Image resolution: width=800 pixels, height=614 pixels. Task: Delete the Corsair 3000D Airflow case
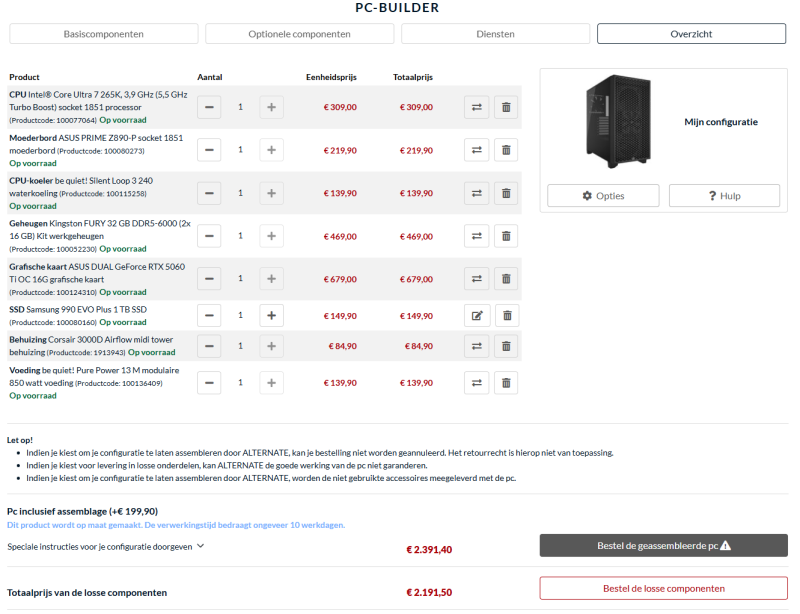click(506, 347)
